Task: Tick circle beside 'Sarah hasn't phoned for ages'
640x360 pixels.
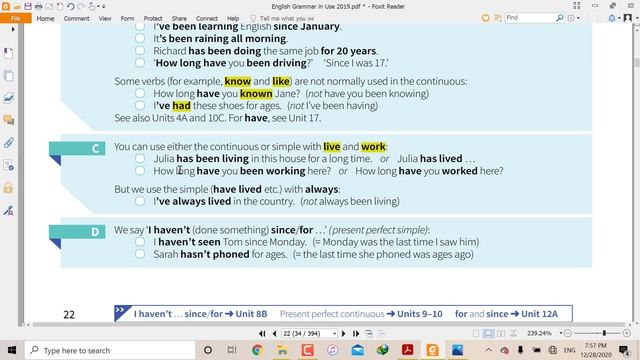Action: tap(140, 254)
